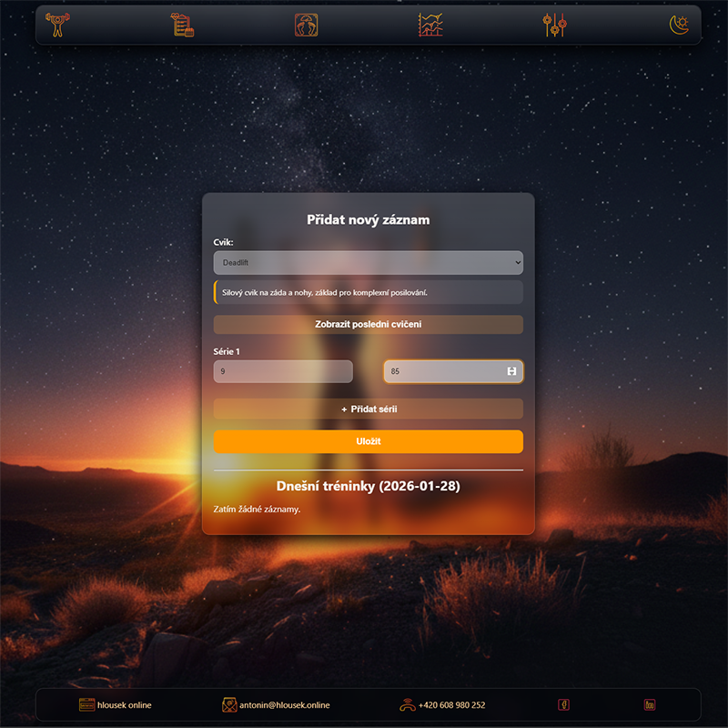The image size is (728, 728).
Task: Click the Facebook icon in footer
Action: point(563,705)
